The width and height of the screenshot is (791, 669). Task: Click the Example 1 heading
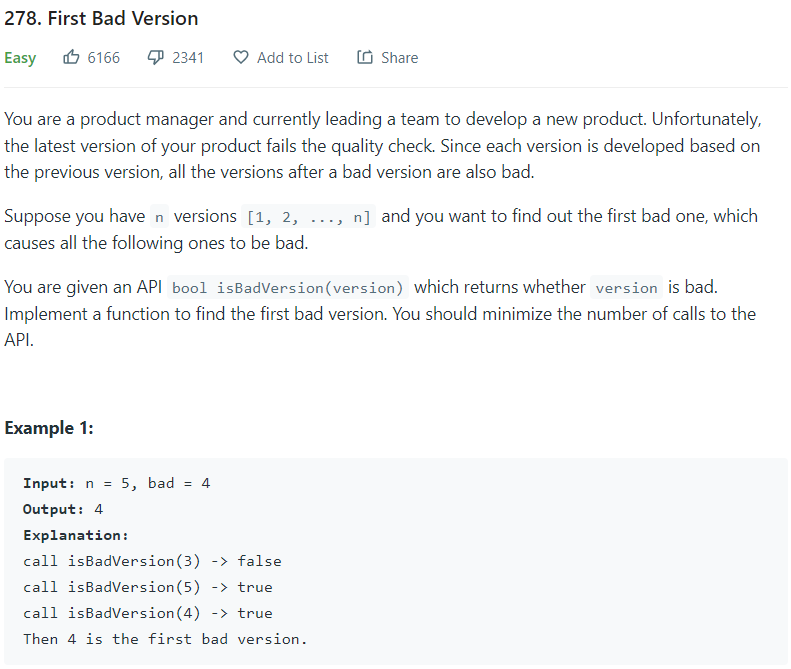pos(48,427)
